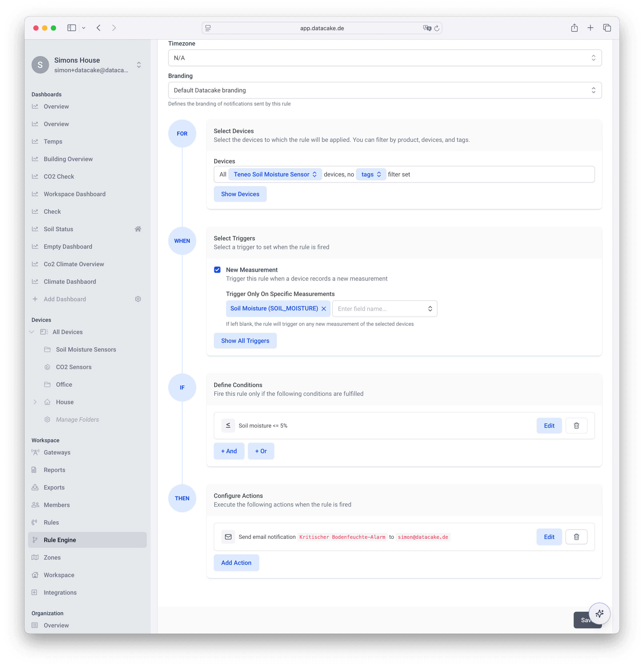Open dashboard settings gear icon
Screen dimensions: 644x666
pos(138,299)
